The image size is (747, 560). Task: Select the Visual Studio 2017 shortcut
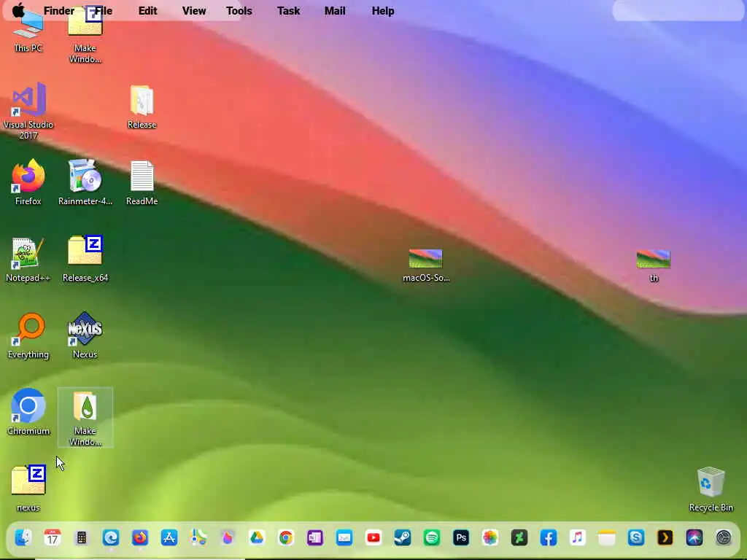[x=28, y=111]
